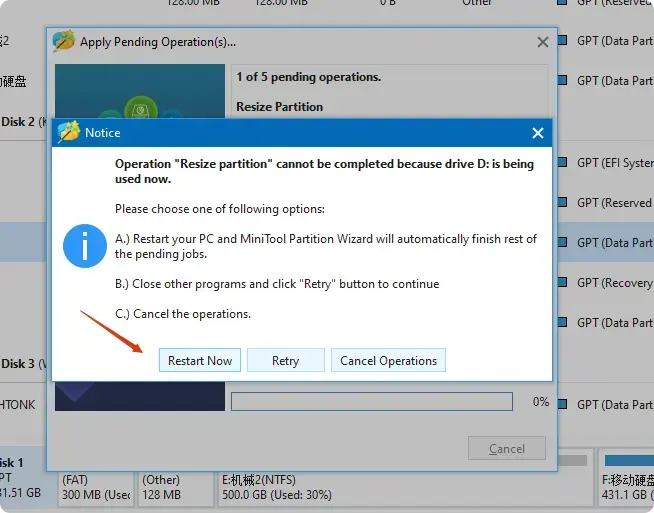Click the "Resize Partition" operation text
Viewport: 654px width, 513px height.
(279, 107)
